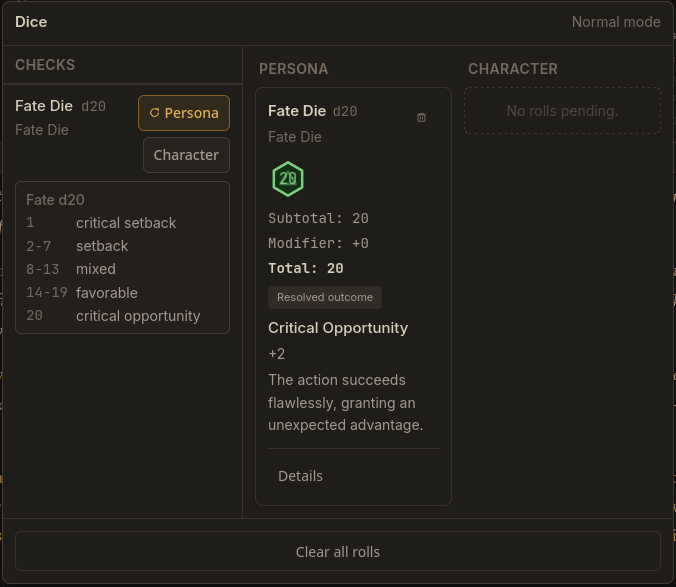Click the No rolls pending placeholder box
This screenshot has width=676, height=587.
(562, 111)
